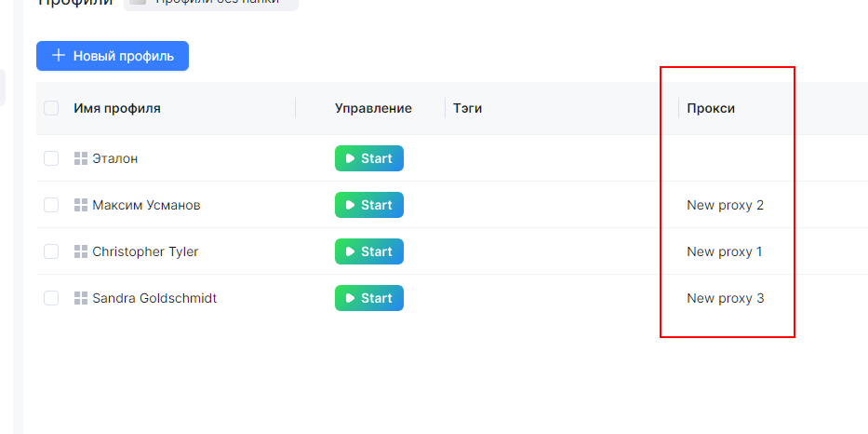Click the plus icon on Новый профиль

[x=59, y=56]
